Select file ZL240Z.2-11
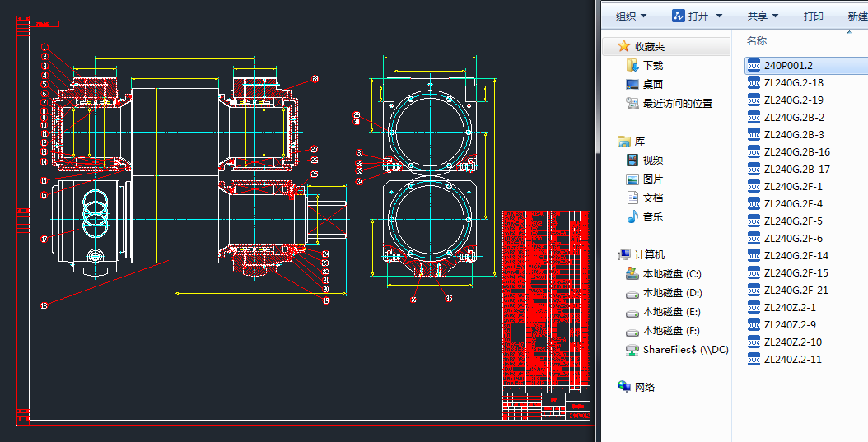The width and height of the screenshot is (868, 442). (792, 359)
